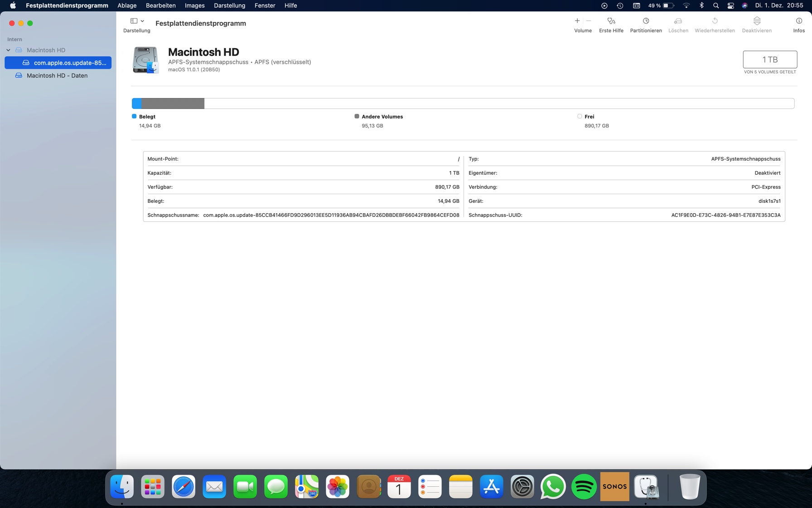
Task: Click the Macintosh HD disk icon
Action: [x=145, y=60]
